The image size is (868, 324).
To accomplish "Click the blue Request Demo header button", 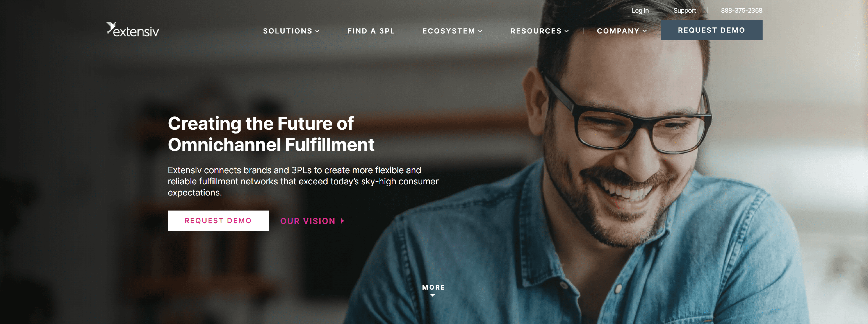I will [x=711, y=30].
